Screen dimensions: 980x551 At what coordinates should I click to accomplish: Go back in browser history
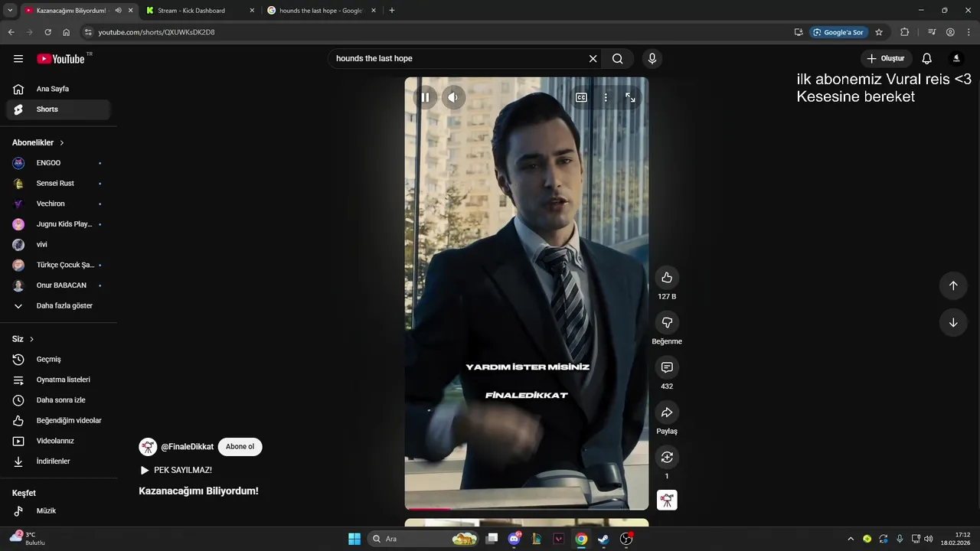(x=11, y=32)
